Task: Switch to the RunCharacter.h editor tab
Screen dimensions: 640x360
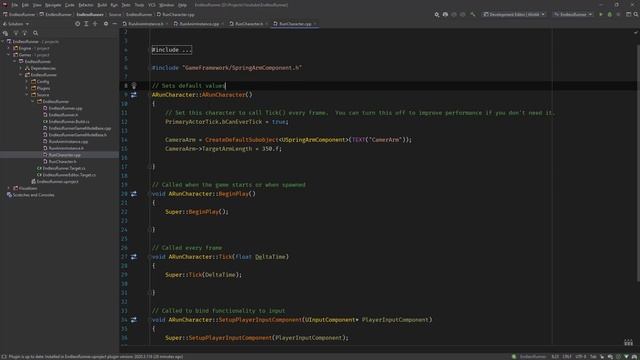Action: 249,24
